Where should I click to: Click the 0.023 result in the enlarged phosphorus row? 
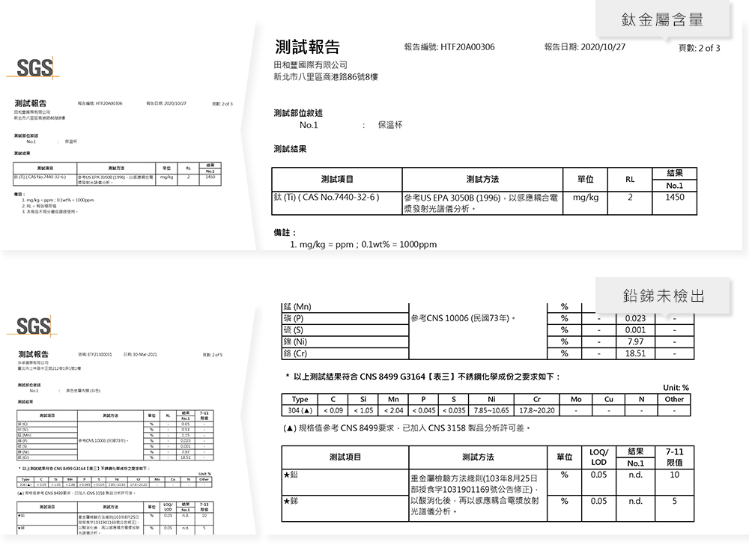(635, 318)
